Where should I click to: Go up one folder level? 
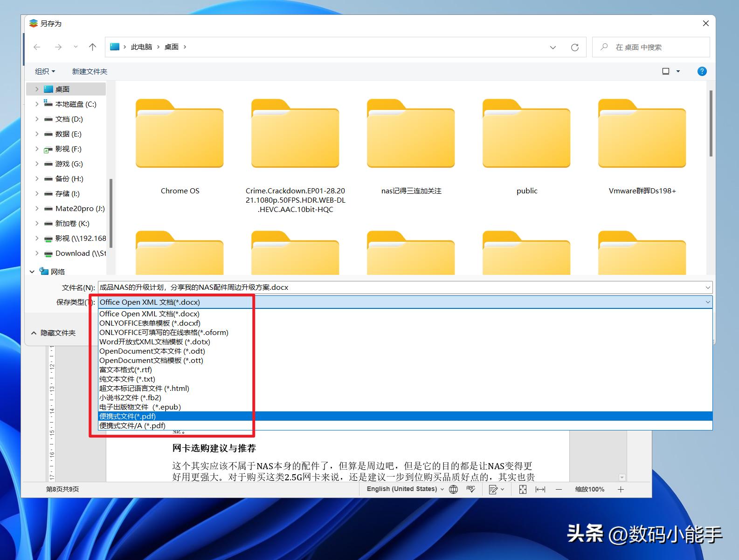[93, 47]
